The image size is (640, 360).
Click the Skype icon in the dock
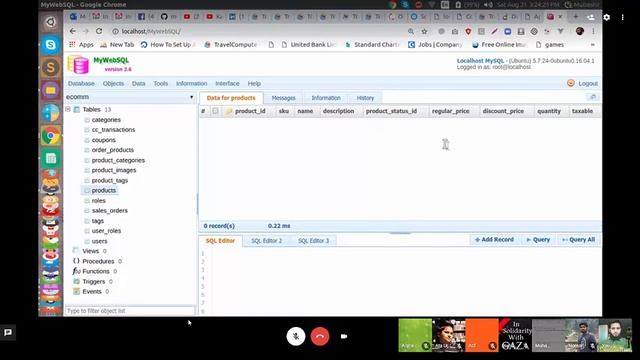51,44
